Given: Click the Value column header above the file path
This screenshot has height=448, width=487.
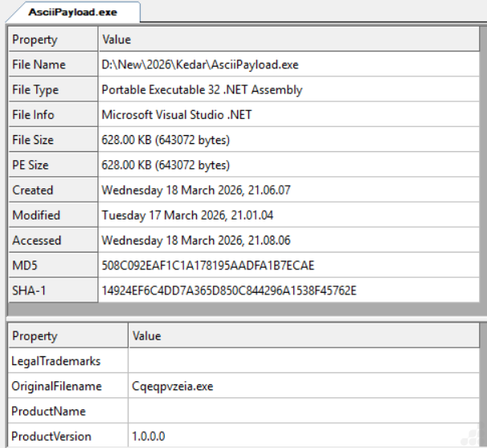Looking at the screenshot, I should coord(116,39).
